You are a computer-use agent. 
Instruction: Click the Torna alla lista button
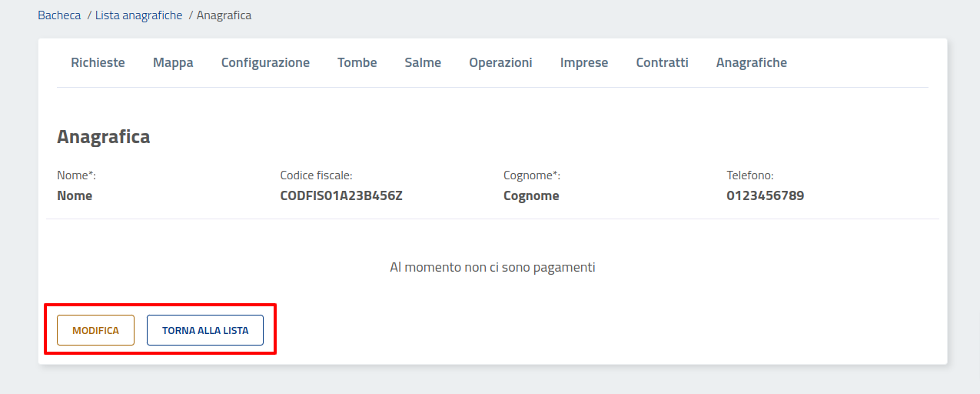[205, 330]
